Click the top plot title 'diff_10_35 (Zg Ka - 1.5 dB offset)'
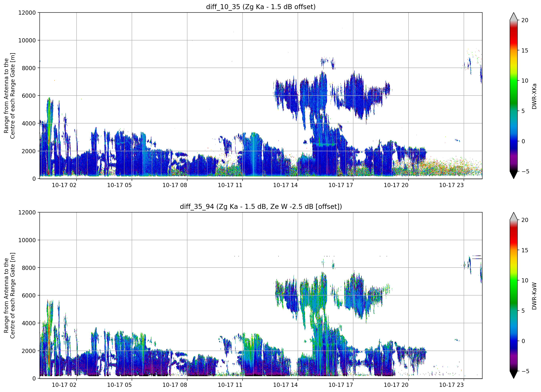 click(x=261, y=7)
